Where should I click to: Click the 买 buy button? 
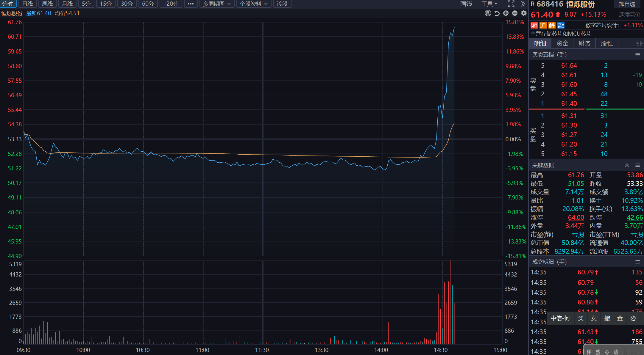pyautogui.click(x=581, y=318)
